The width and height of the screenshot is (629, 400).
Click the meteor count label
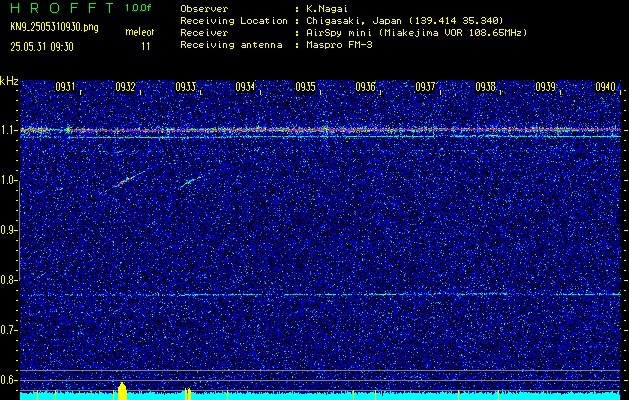click(140, 32)
